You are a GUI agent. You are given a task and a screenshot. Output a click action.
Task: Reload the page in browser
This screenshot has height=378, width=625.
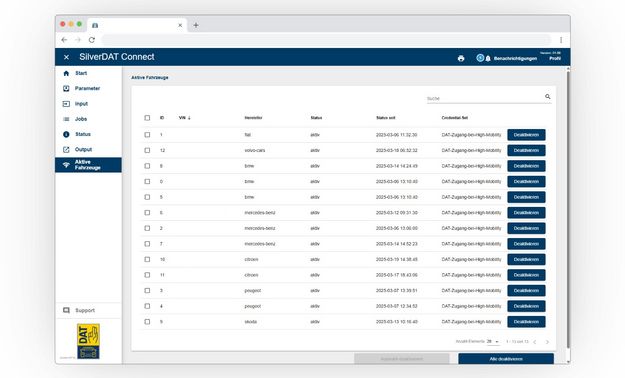point(92,40)
